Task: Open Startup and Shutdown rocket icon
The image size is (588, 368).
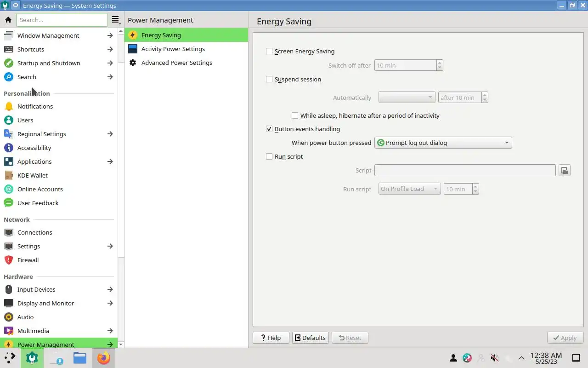Action: point(9,63)
